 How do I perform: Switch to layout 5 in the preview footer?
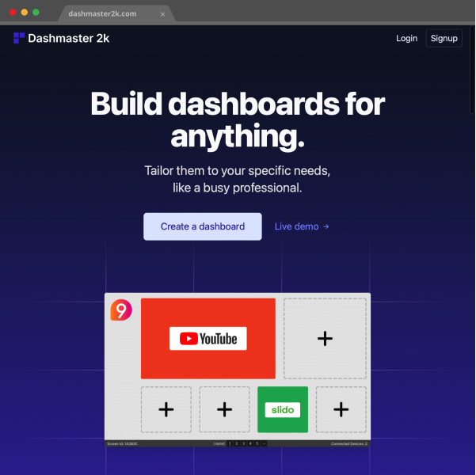[x=257, y=444]
